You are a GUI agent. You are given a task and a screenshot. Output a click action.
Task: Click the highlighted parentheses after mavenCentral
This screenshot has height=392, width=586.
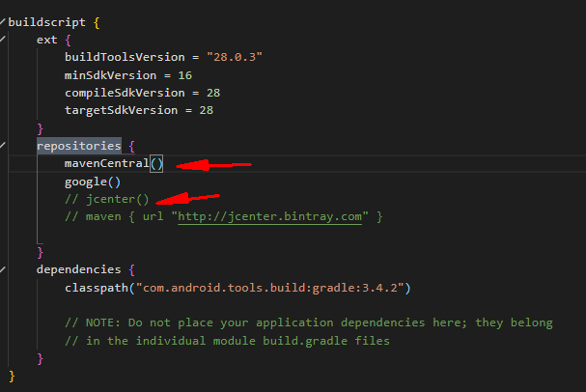click(x=156, y=164)
